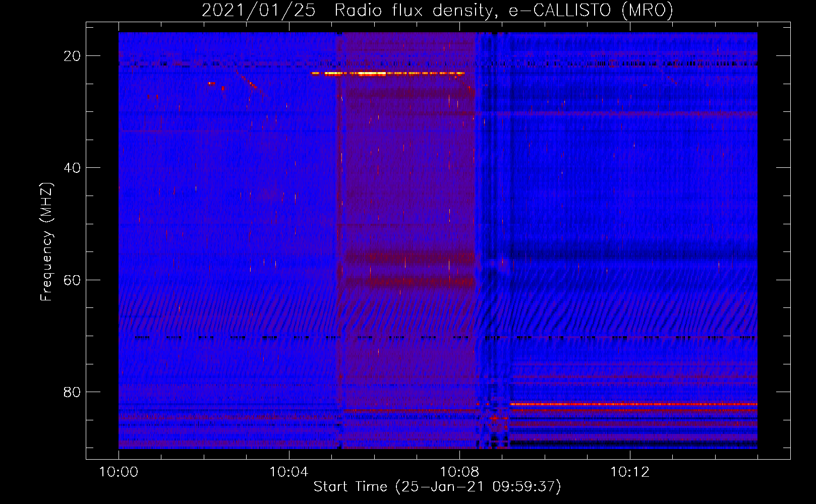Click the 40 MHz frequency tick label
This screenshot has height=504, width=816.
[x=72, y=168]
